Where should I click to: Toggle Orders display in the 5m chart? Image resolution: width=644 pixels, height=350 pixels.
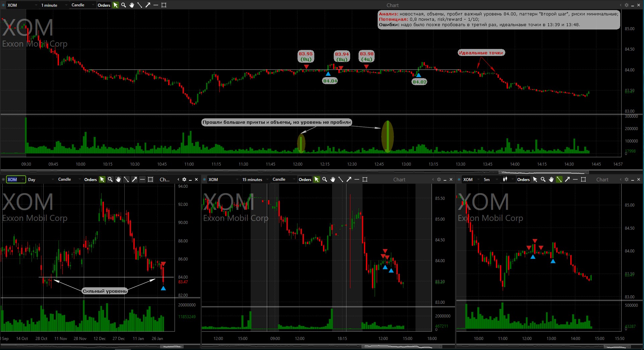coord(523,179)
